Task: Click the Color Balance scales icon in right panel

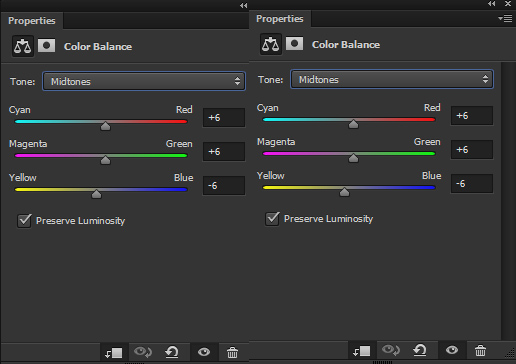Action: 271,44
